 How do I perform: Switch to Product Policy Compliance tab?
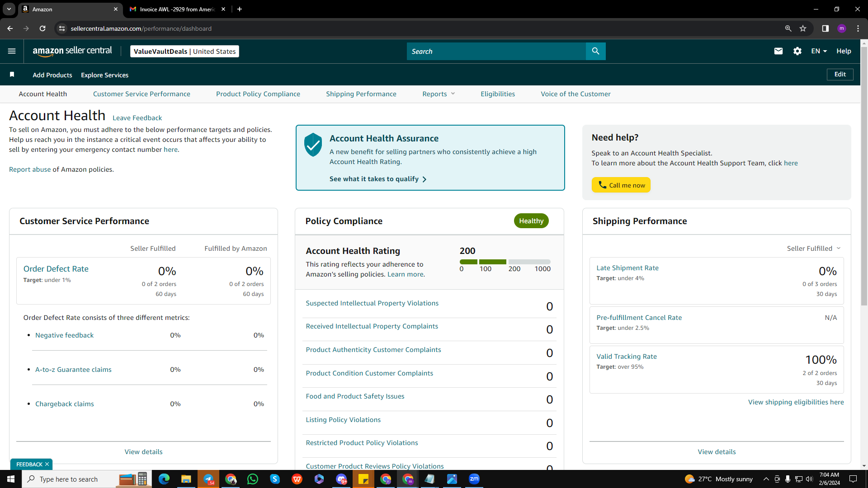258,94
